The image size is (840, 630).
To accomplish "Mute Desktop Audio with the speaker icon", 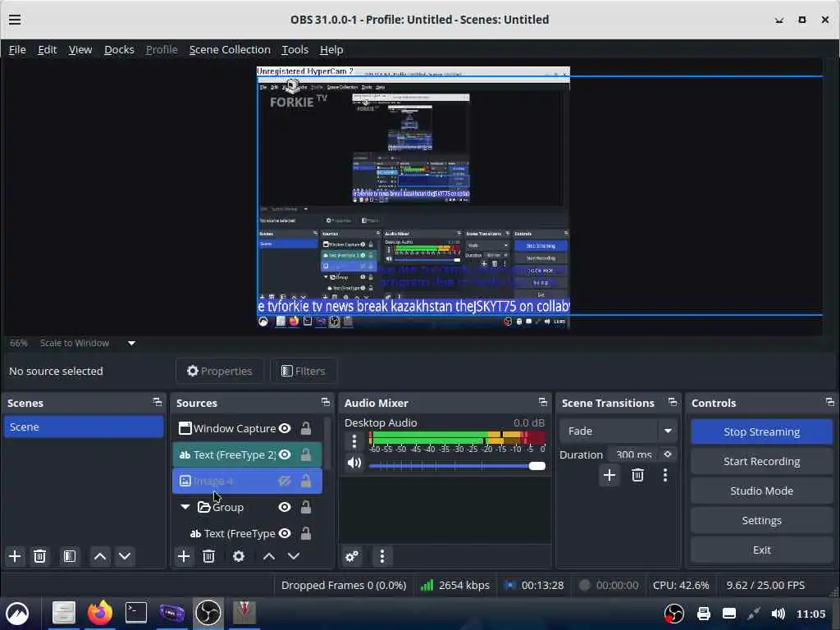I will 354,463.
